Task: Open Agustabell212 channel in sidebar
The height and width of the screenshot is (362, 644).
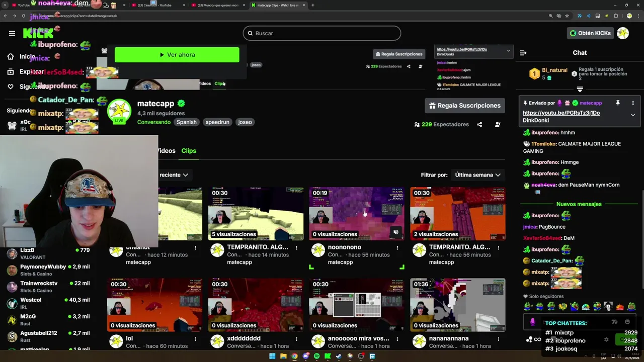Action: tap(48, 336)
